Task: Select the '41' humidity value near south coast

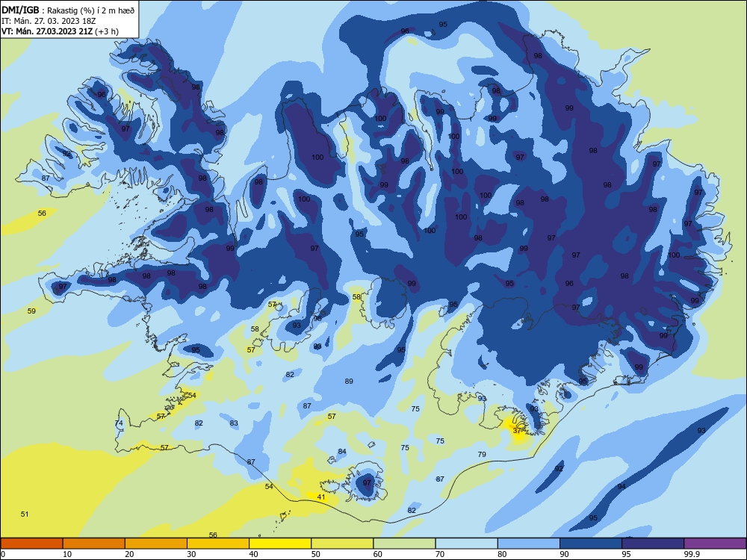Action: [x=321, y=497]
